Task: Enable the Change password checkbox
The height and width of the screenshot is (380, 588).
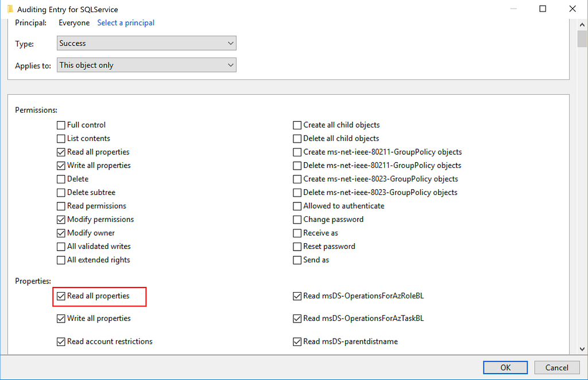Action: (297, 220)
